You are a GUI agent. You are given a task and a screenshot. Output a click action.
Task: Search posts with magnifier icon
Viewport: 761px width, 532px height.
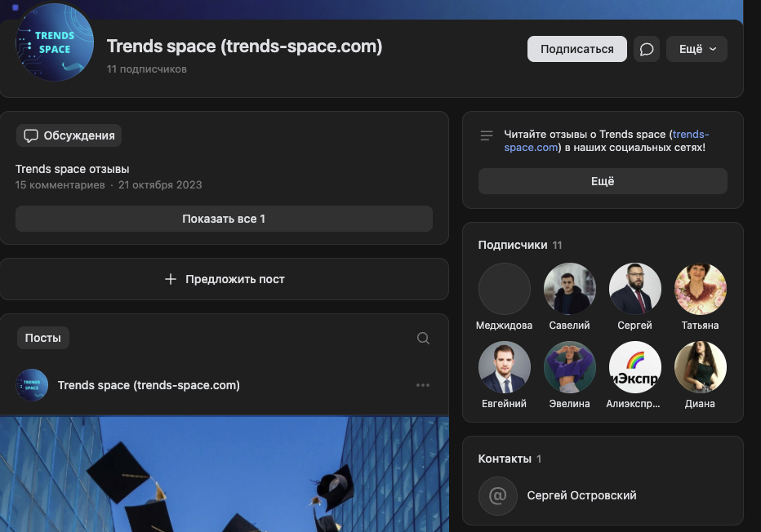(423, 338)
